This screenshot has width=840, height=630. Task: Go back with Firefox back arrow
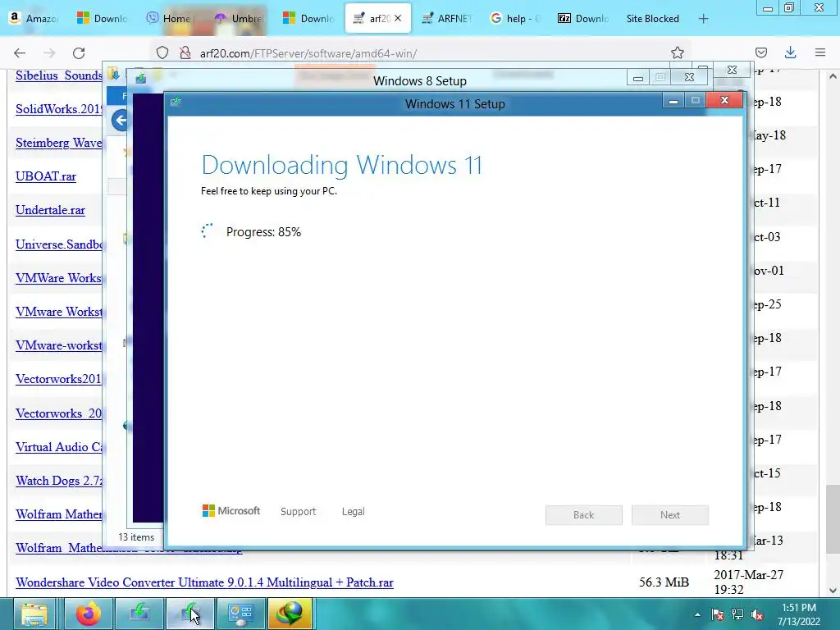20,52
